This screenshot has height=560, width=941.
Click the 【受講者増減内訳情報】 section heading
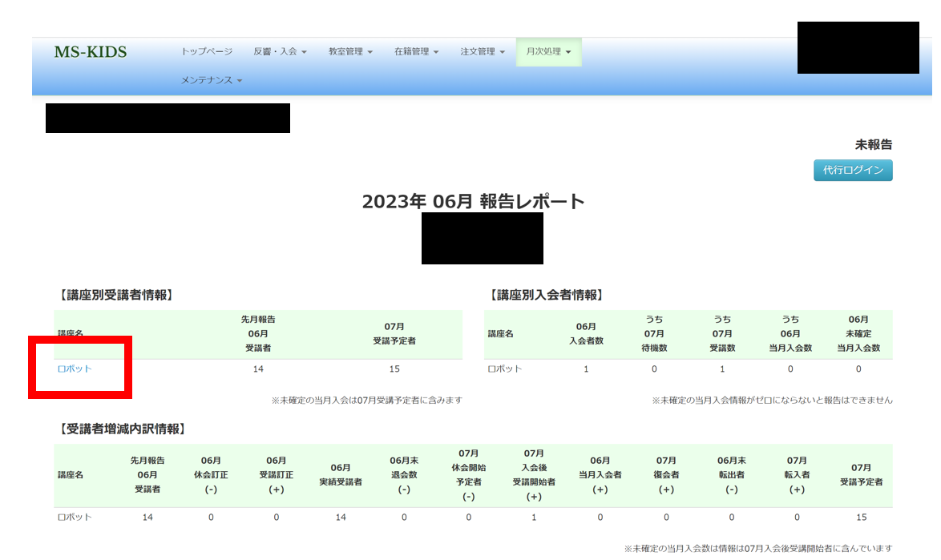[122, 429]
